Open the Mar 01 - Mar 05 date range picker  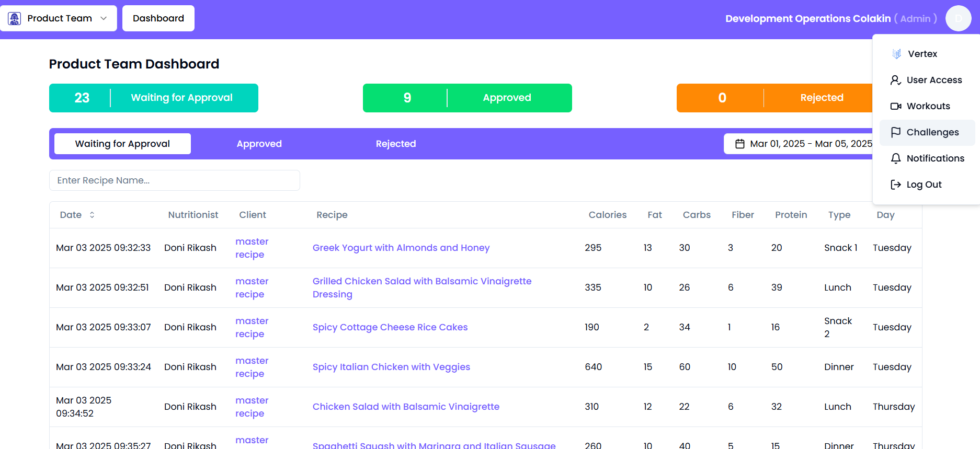pyautogui.click(x=805, y=144)
